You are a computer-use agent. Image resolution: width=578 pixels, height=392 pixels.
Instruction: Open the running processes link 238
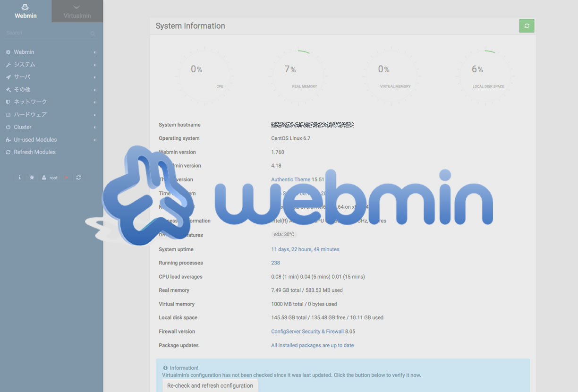tap(275, 263)
